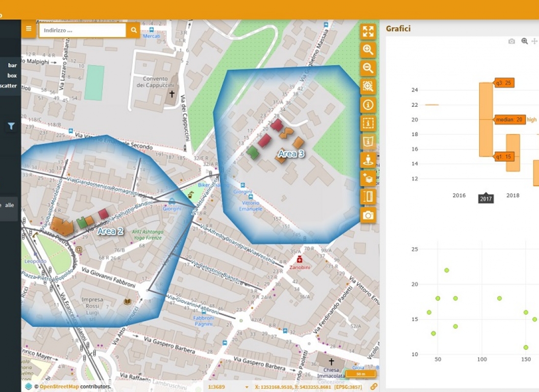Click the Convento dei Cappuccini cross symbol
The height and width of the screenshot is (392, 539).
coord(172,94)
